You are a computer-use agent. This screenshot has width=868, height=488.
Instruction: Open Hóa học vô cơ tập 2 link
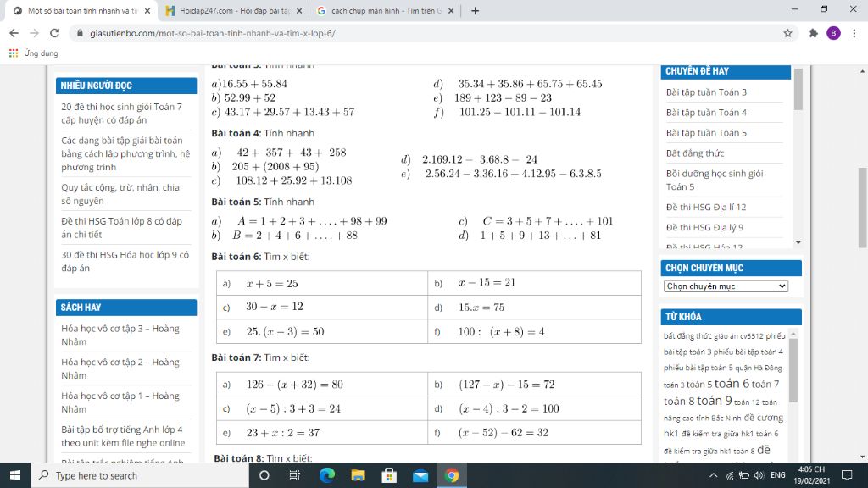(x=120, y=369)
